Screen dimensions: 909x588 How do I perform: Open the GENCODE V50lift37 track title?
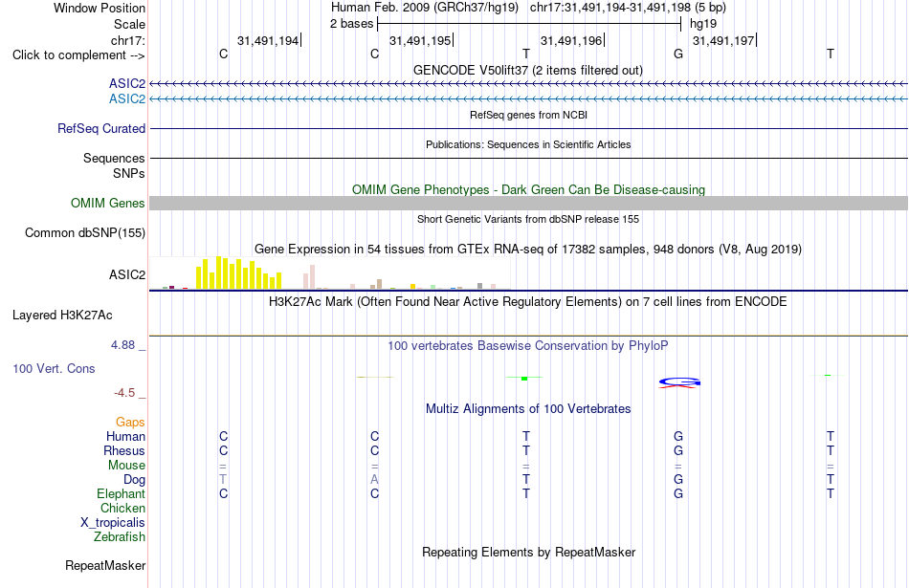(x=528, y=70)
